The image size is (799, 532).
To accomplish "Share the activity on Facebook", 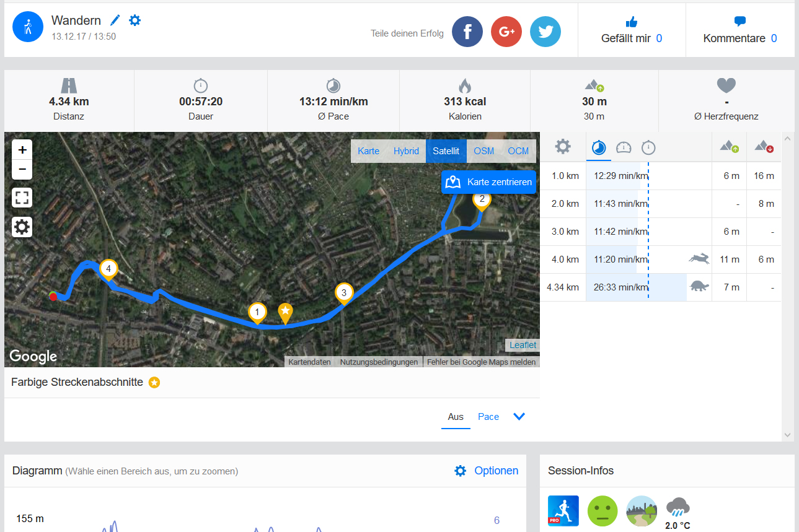I will point(467,32).
